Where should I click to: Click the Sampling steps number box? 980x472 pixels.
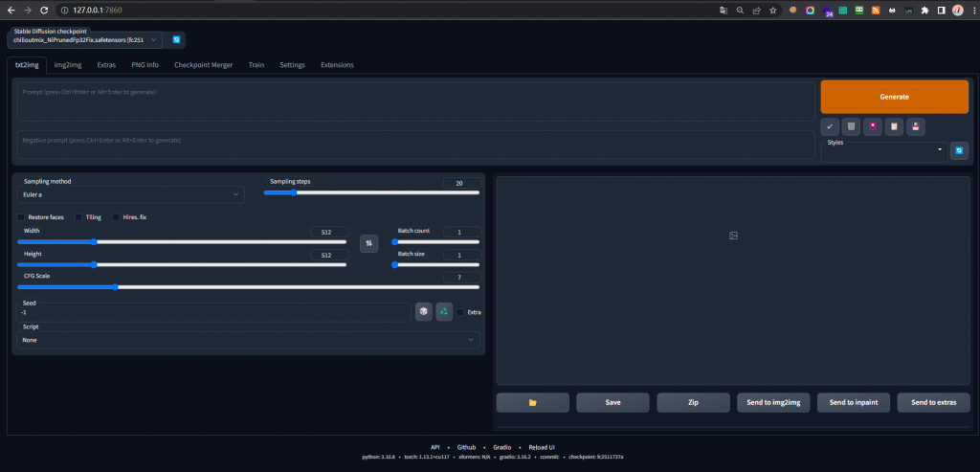[462, 183]
